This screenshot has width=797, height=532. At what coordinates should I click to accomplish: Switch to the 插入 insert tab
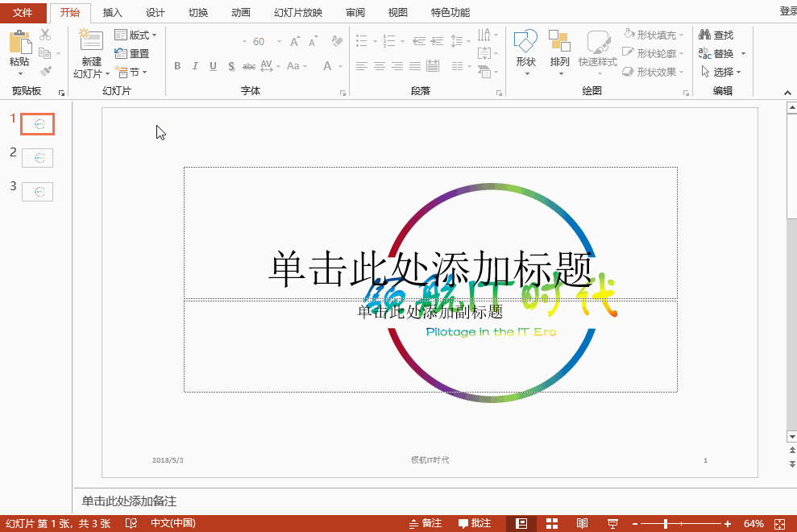click(x=112, y=13)
